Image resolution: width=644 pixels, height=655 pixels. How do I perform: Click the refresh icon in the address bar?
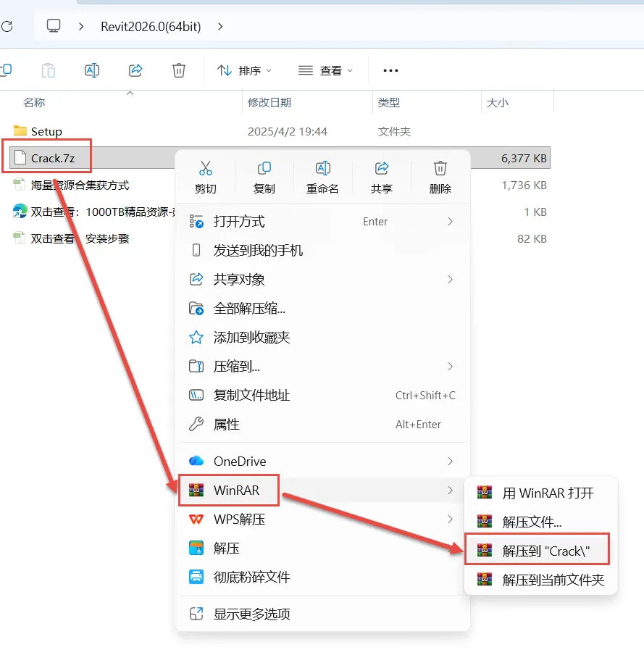click(7, 27)
